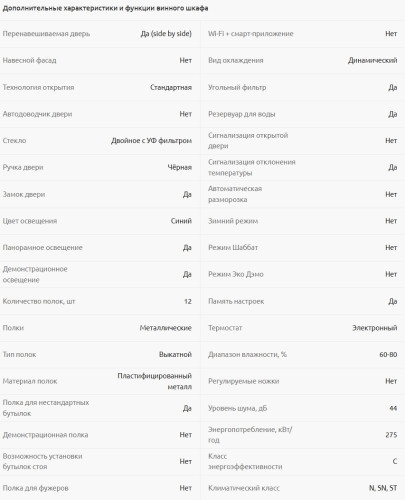Select the 'Угольный фильтр' row label
Viewport: 405px width, 500px height.
pos(237,87)
